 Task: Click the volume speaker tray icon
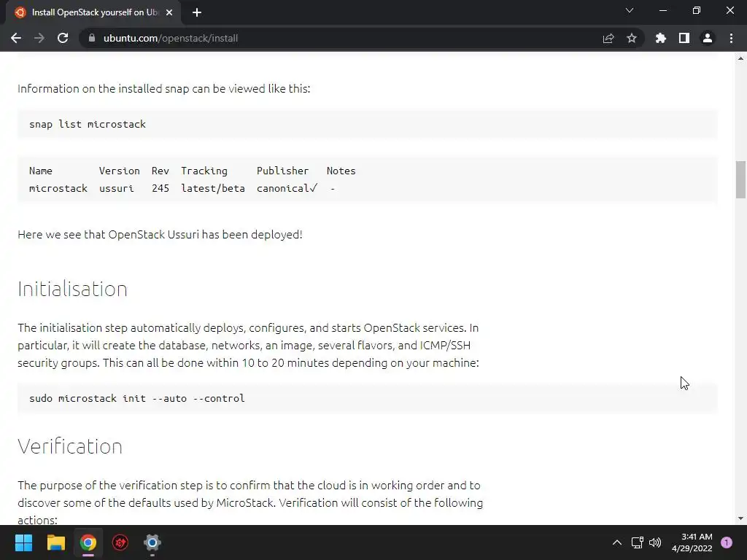click(x=656, y=542)
